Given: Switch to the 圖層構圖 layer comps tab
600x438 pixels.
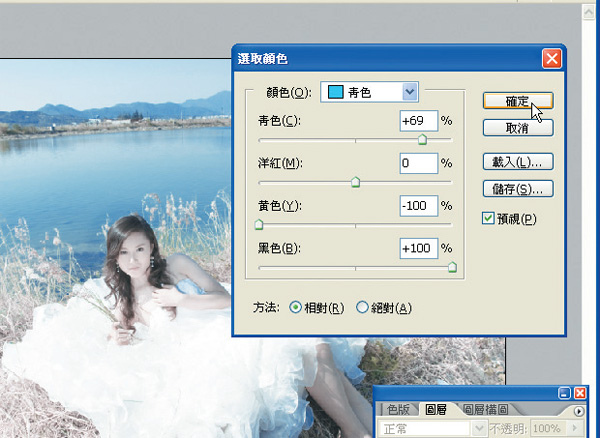Looking at the screenshot, I should point(486,410).
